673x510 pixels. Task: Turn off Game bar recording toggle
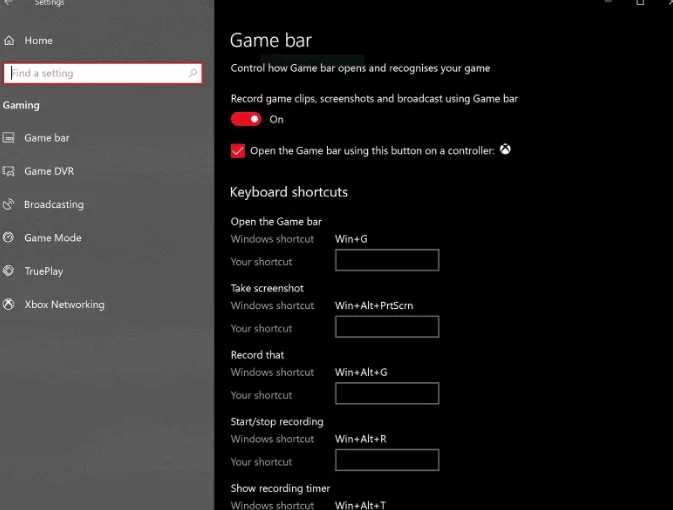coord(246,119)
